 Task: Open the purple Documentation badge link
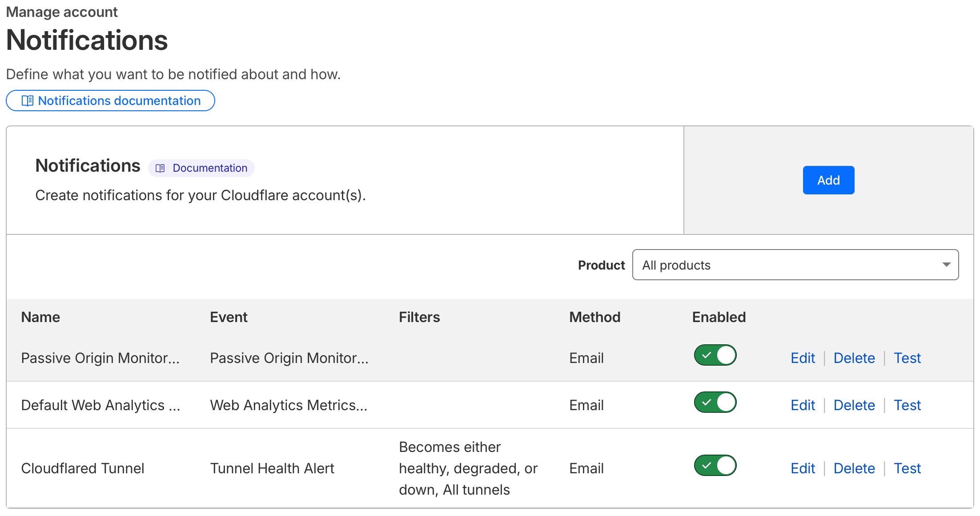(x=209, y=168)
